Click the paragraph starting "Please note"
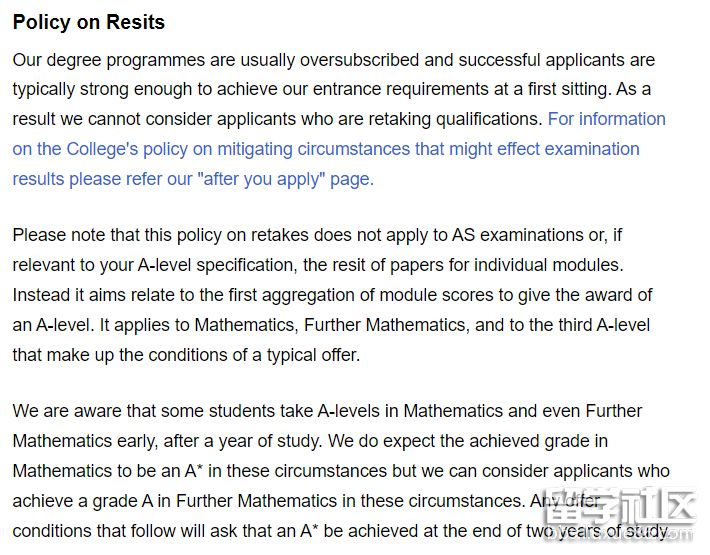The image size is (710, 555). click(x=334, y=295)
